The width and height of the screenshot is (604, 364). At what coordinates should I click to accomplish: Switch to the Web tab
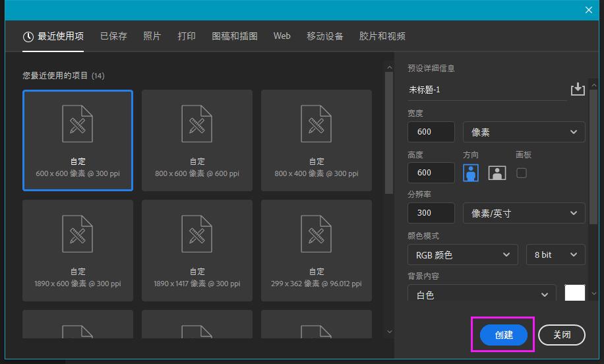coord(282,36)
